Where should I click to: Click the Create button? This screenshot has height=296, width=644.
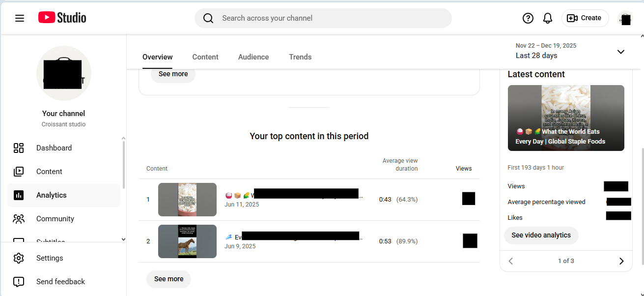(585, 18)
